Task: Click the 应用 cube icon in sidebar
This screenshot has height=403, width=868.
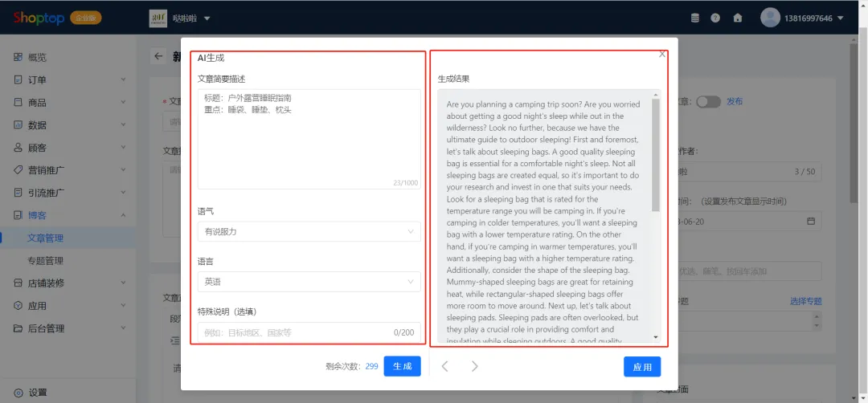Action: [x=18, y=306]
